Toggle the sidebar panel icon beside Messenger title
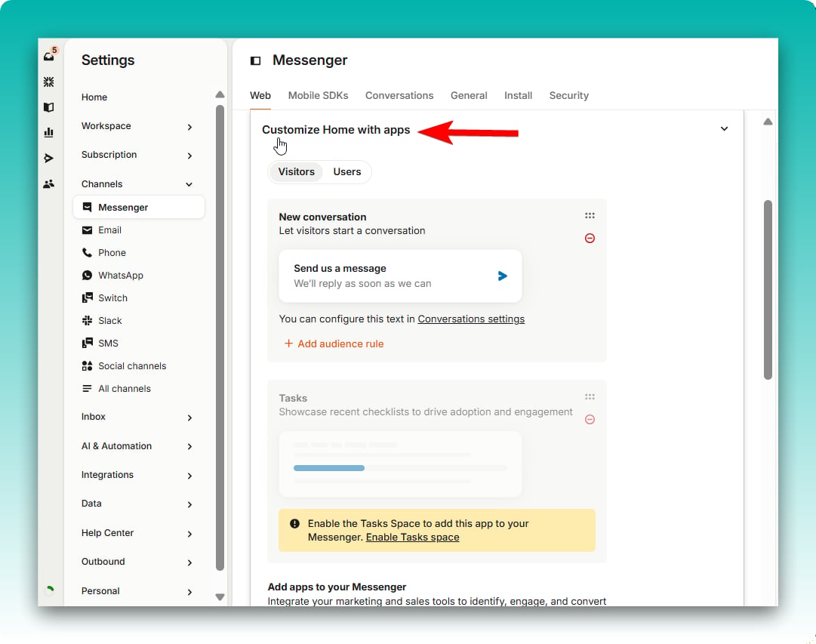The image size is (816, 644). point(256,61)
